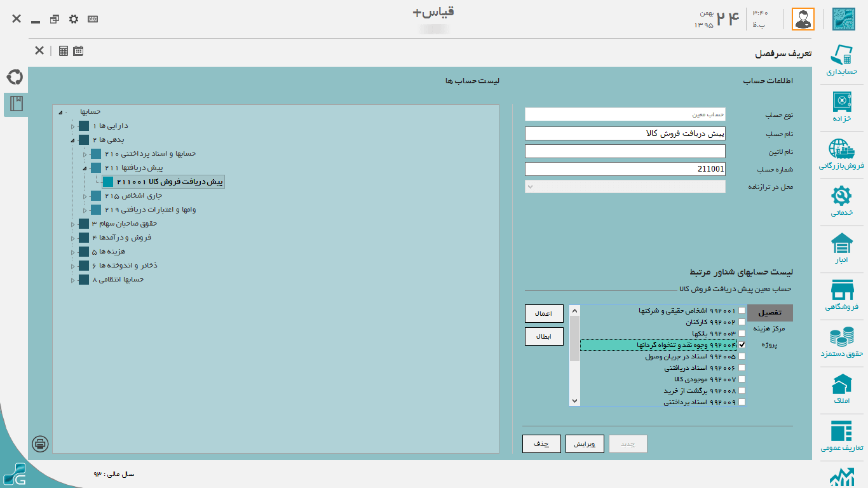Expand the دارایی ها 1 tree node
The width and height of the screenshot is (868, 488).
pyautogui.click(x=73, y=126)
